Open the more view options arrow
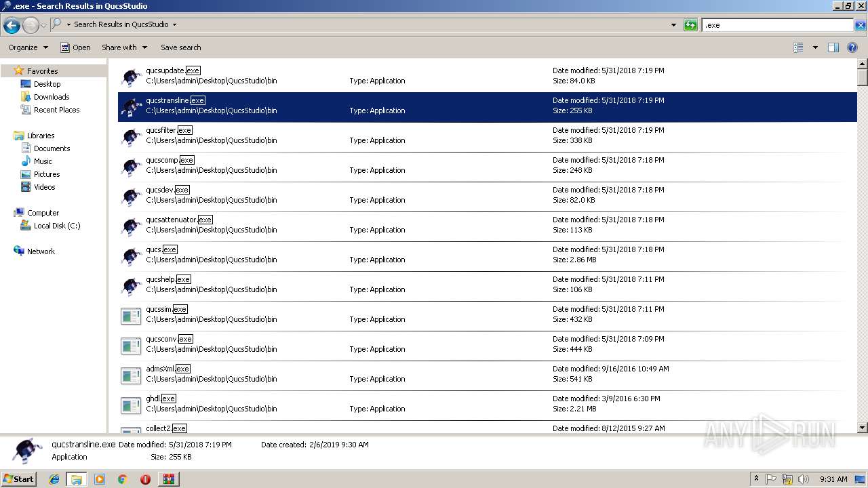Screen dimensions: 868x488 click(x=815, y=47)
